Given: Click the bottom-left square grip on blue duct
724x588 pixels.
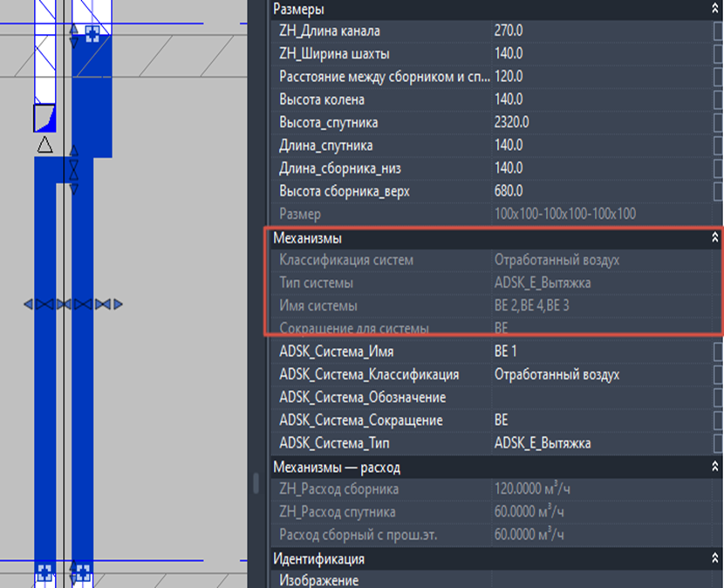Looking at the screenshot, I should (x=44, y=571).
